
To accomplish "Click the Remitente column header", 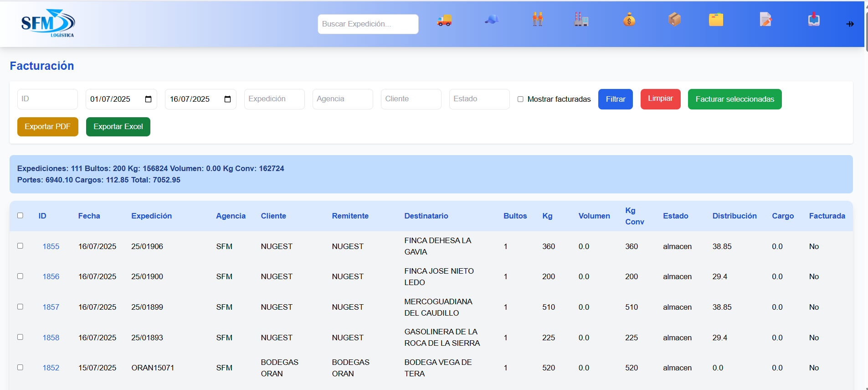I will pyautogui.click(x=350, y=216).
